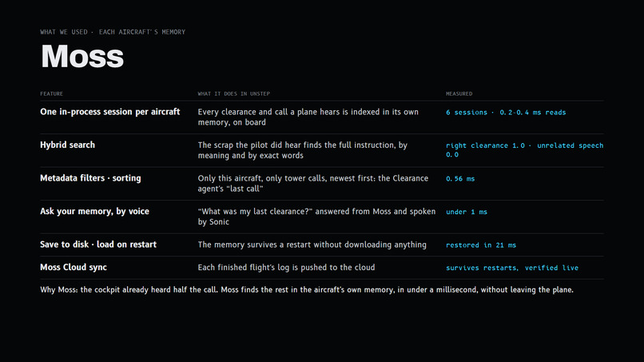This screenshot has width=644, height=362.
Task: Select 'One in-process session per aircraft' feature
Action: (110, 112)
